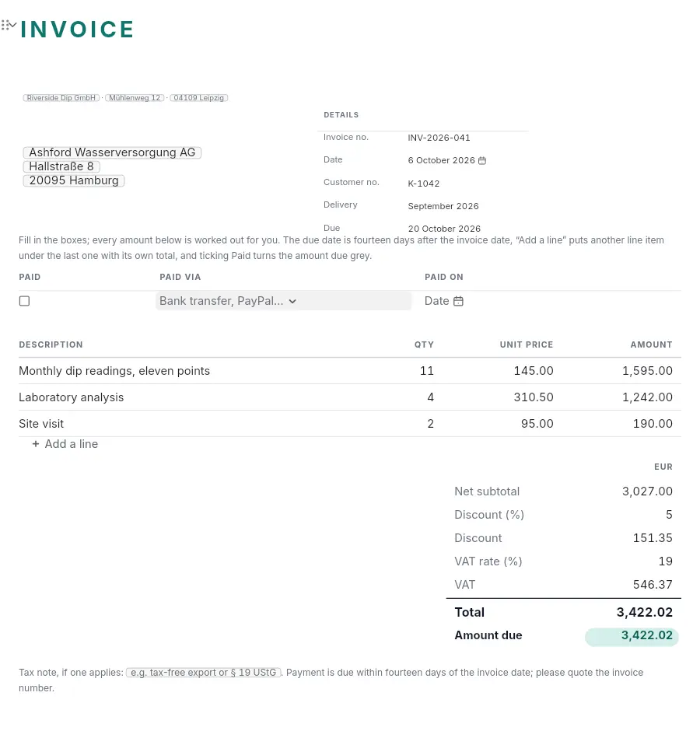Open the Paid via dropdown
The width and height of the screenshot is (700, 731).
pyautogui.click(x=284, y=301)
